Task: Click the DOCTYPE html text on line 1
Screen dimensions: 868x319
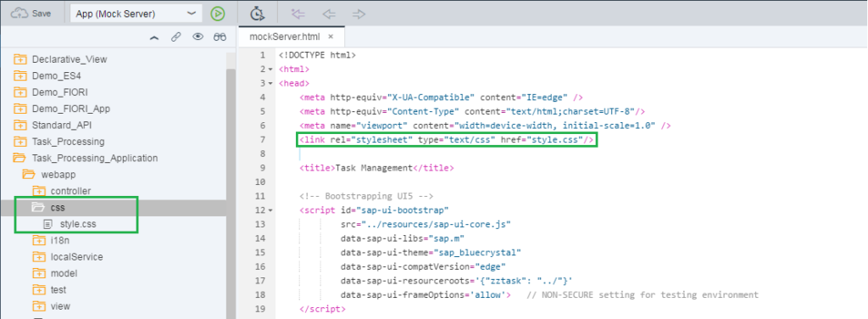Action: [x=317, y=55]
